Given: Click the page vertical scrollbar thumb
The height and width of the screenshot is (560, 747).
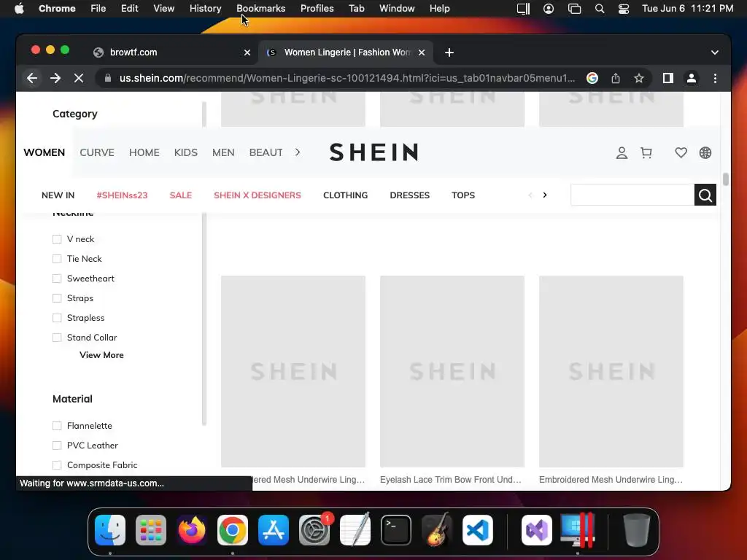Looking at the screenshot, I should tap(726, 179).
